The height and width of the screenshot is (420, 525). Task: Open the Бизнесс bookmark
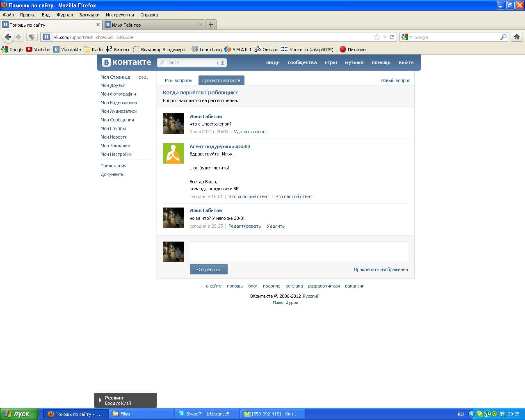tap(118, 49)
